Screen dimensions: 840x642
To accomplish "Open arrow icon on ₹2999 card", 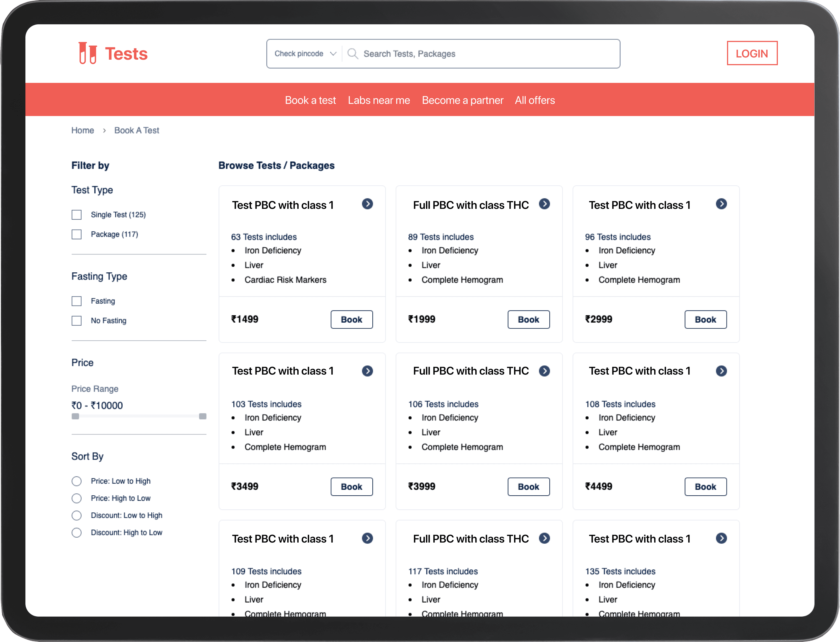I will 721,204.
